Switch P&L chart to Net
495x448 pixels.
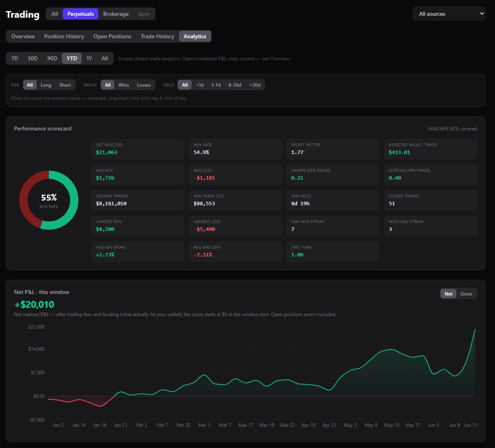pyautogui.click(x=448, y=294)
